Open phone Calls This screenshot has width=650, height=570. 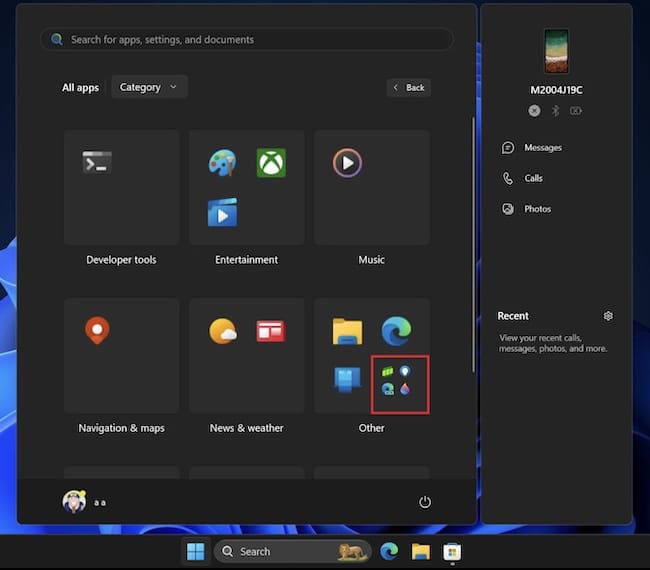pos(522,178)
